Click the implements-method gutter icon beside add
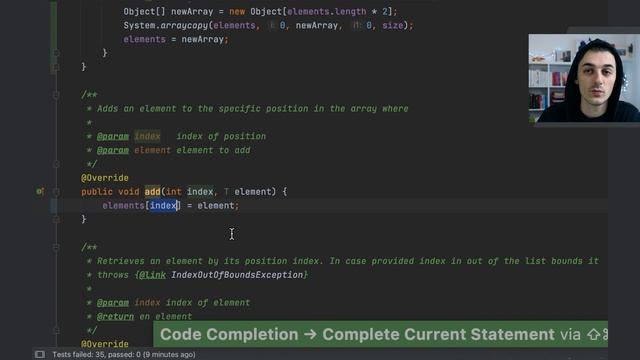The width and height of the screenshot is (640, 360). [x=40, y=191]
